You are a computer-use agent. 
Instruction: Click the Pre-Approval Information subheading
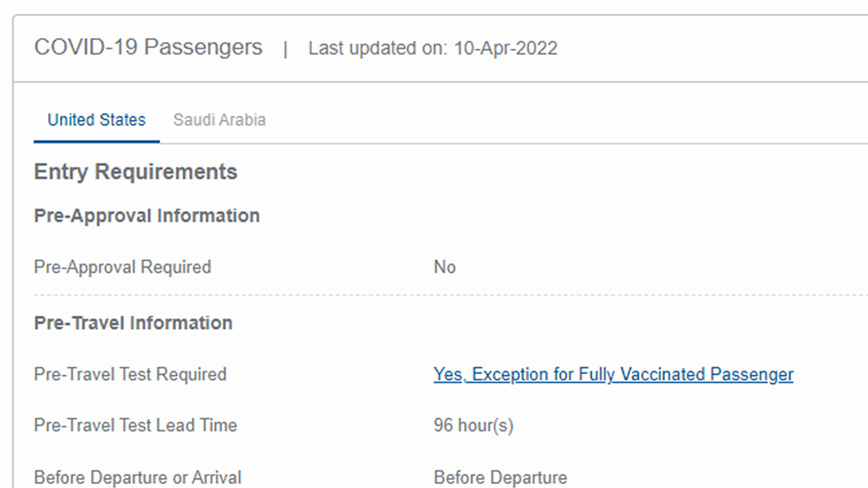pos(146,216)
